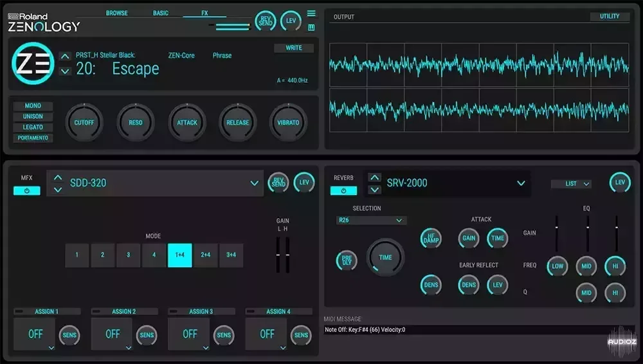The height and width of the screenshot is (364, 643).
Task: Click the CUTOFF knob
Action: (84, 122)
